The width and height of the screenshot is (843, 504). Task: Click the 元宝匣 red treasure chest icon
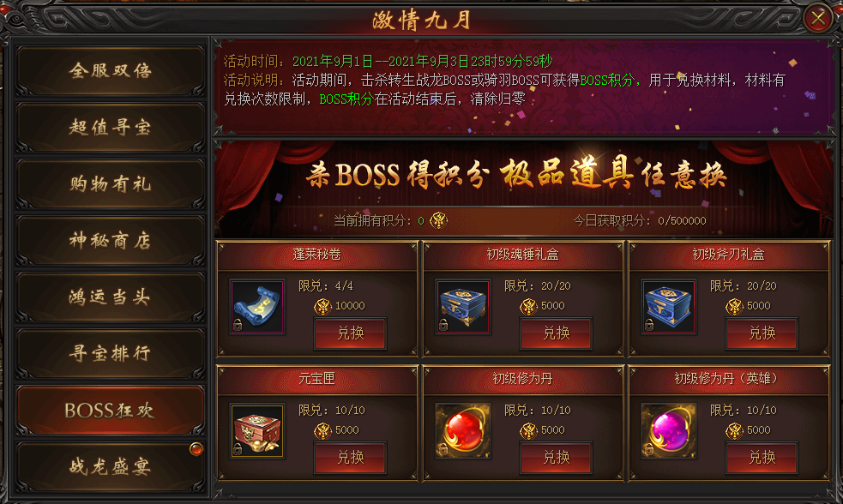click(x=257, y=431)
